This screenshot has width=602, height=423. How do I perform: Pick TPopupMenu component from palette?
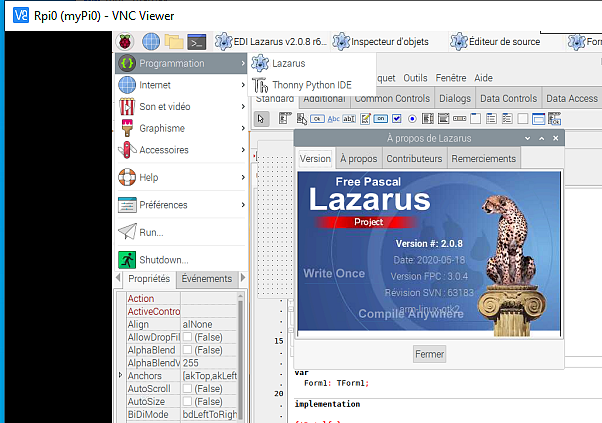coord(302,119)
